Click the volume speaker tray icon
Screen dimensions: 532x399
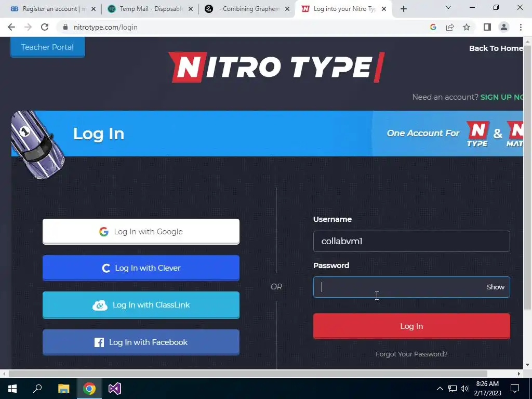click(465, 389)
